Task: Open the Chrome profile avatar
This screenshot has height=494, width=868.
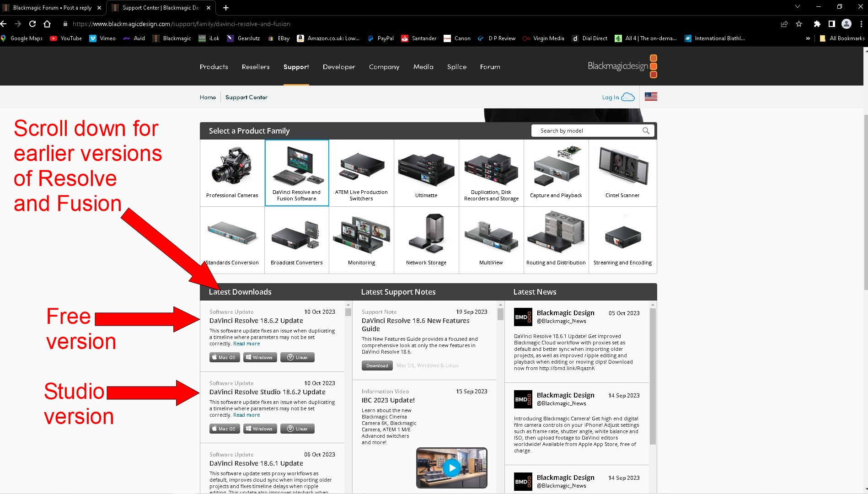Action: coord(847,24)
